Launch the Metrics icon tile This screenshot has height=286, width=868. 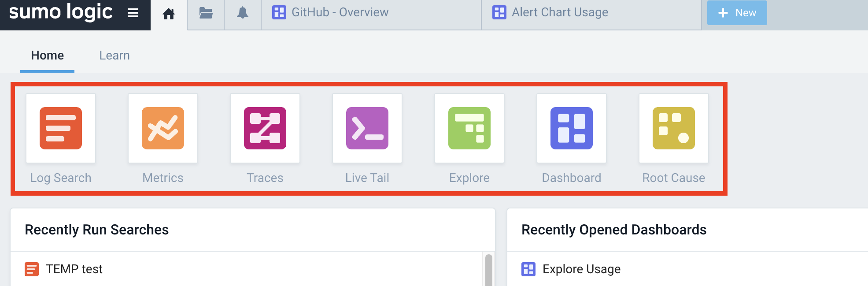coord(163,128)
